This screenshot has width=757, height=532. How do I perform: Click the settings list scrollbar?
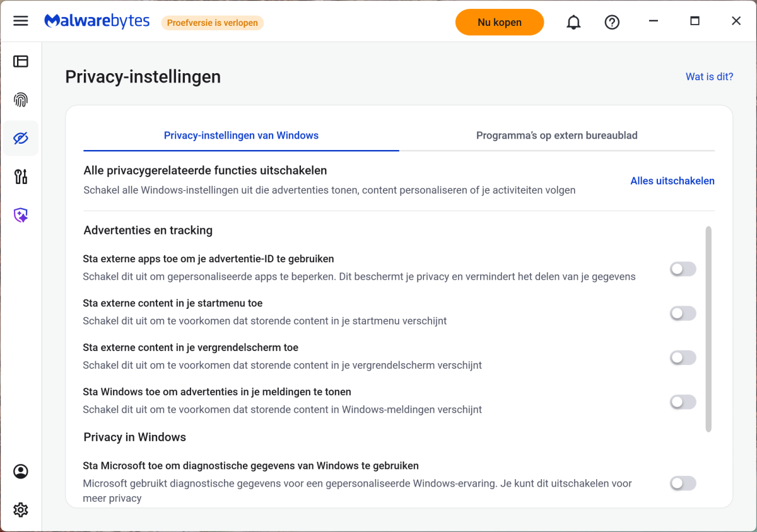pos(708,328)
